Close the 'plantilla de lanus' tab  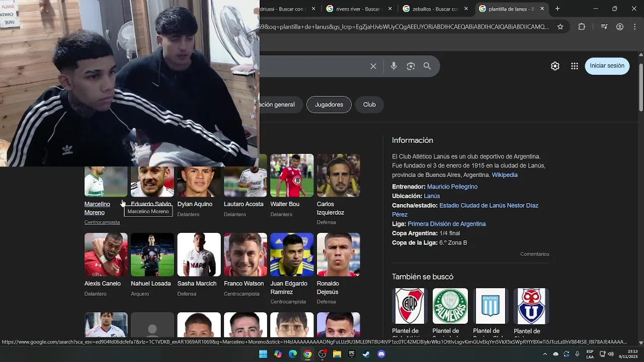[542, 9]
